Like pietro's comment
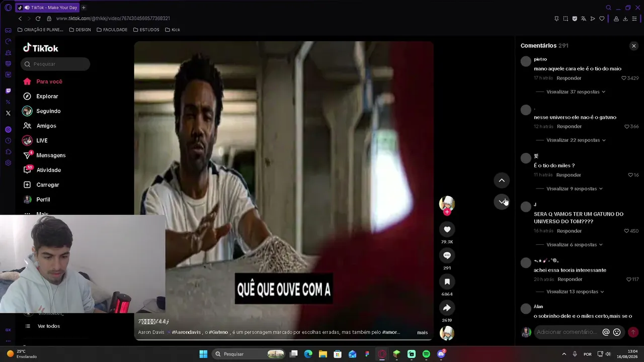This screenshot has width=644, height=362. click(x=624, y=78)
